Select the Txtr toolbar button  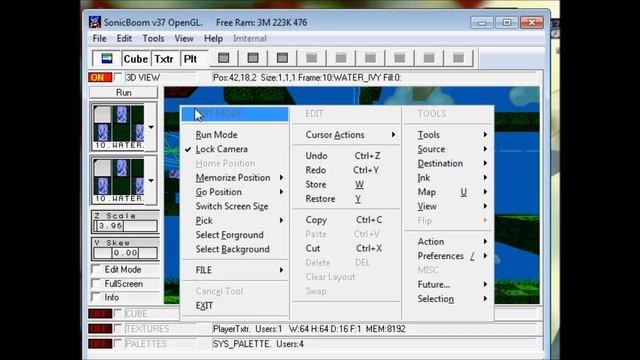coord(164,59)
